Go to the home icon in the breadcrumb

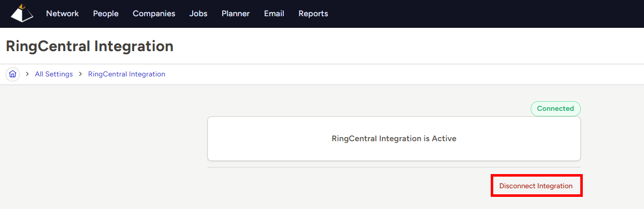tap(13, 74)
